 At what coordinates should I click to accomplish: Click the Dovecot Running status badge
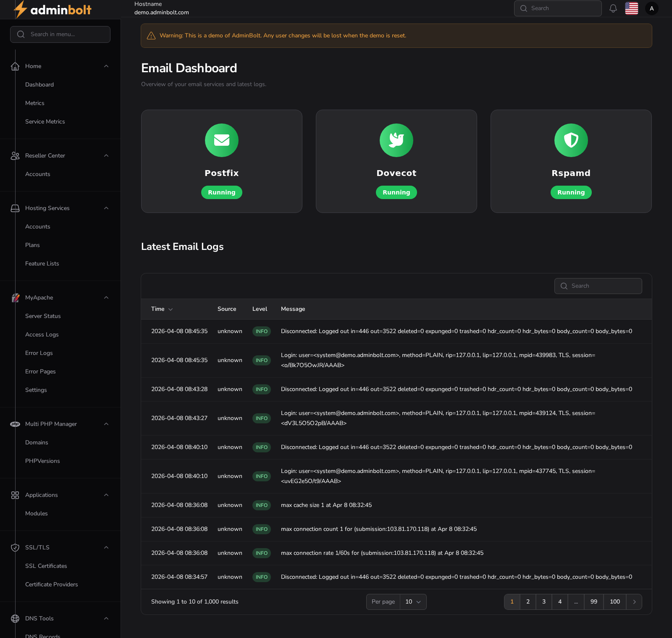tap(396, 192)
